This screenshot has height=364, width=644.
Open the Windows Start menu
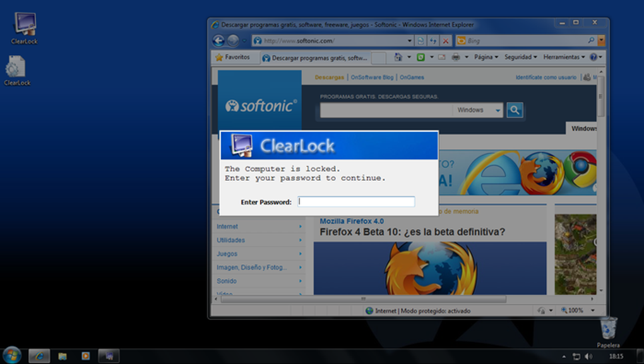12,355
